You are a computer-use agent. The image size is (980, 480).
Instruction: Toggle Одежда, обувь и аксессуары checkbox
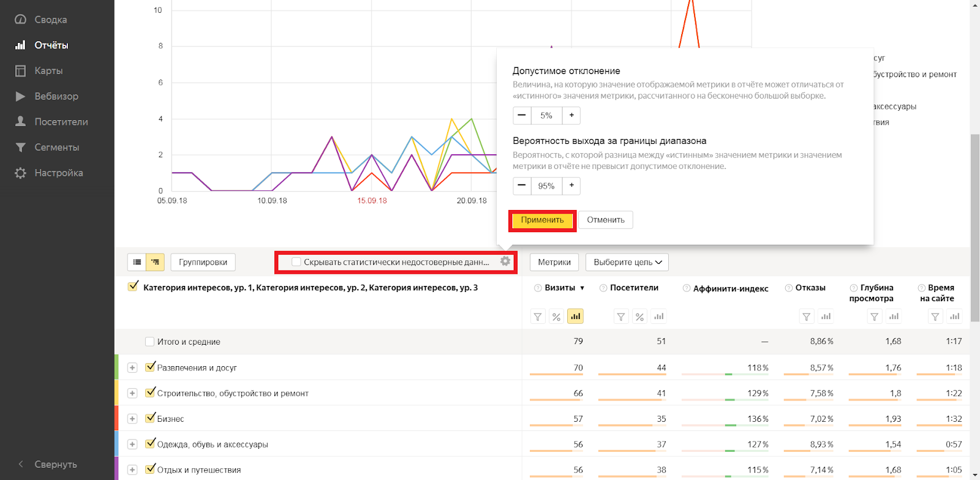tap(150, 444)
